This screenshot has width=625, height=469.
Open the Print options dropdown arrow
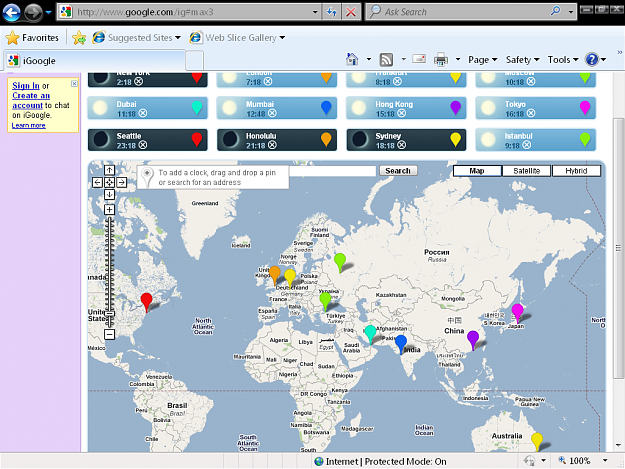click(458, 59)
